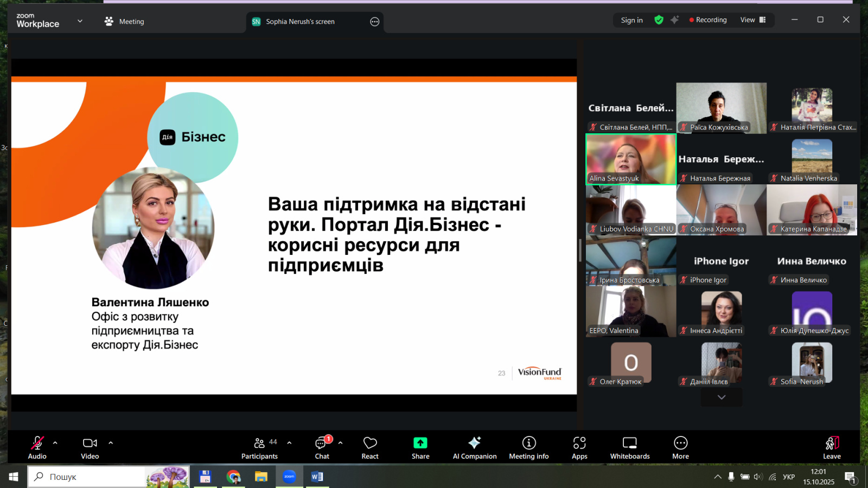868x488 pixels.
Task: Expand audio settings arrow next to Audio
Action: tap(55, 443)
